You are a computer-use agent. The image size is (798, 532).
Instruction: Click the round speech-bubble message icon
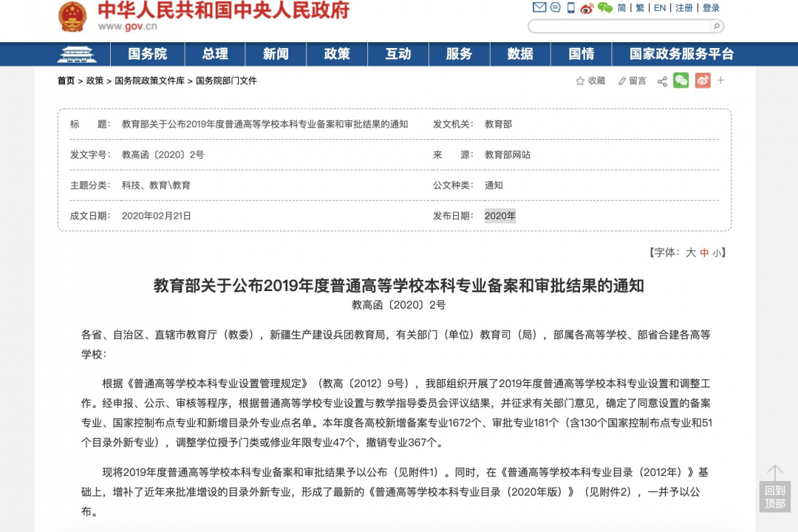click(555, 7)
